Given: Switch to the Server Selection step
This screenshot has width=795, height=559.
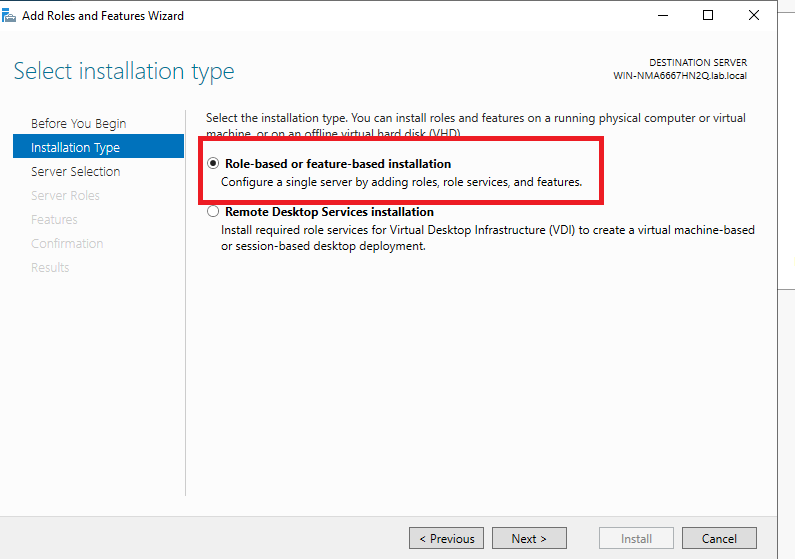Looking at the screenshot, I should [75, 171].
